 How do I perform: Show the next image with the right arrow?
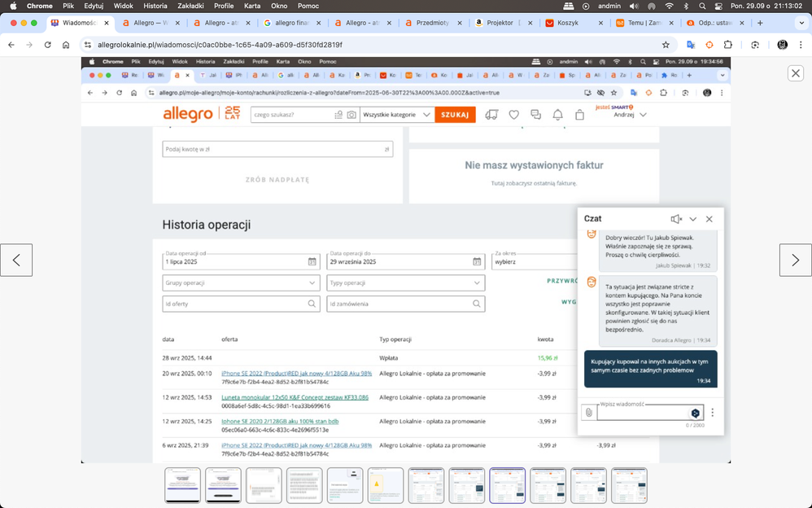pyautogui.click(x=796, y=260)
